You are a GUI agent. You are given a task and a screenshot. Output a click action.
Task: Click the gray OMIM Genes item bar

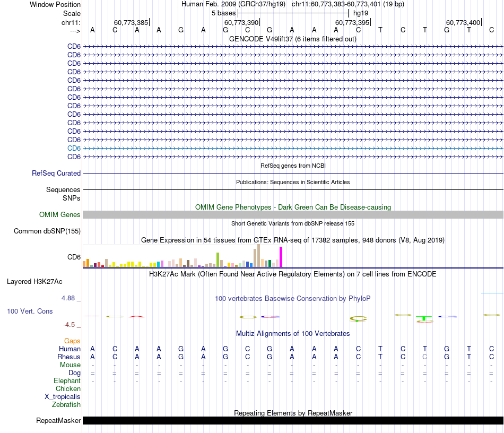[293, 215]
